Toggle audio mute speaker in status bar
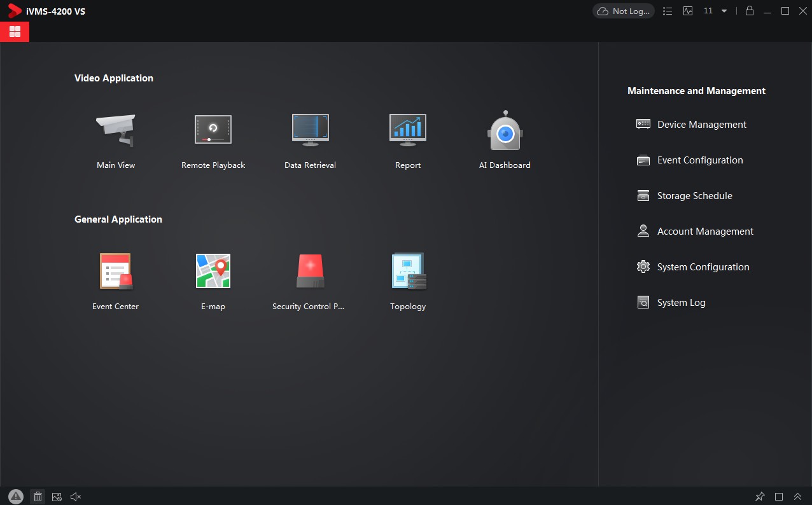The width and height of the screenshot is (812, 505). (76, 497)
